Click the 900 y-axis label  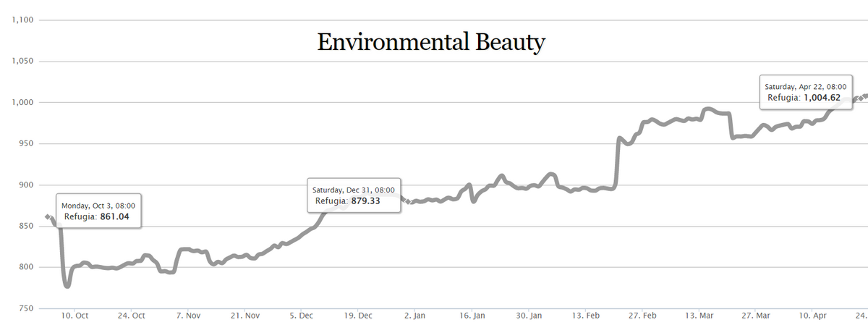[x=27, y=185]
